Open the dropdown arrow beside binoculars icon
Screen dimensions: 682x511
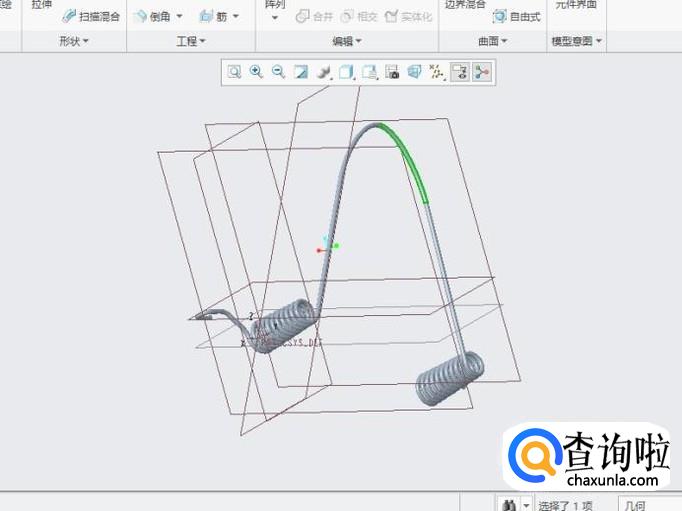pyautogui.click(x=526, y=505)
